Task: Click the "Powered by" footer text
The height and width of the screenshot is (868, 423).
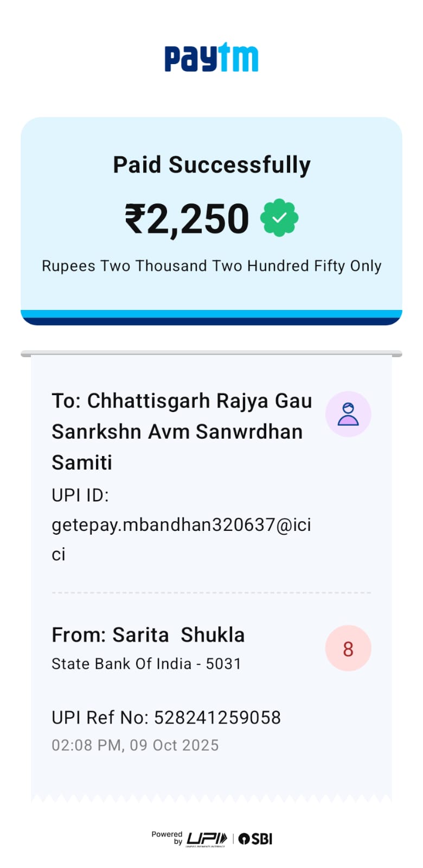Action: click(x=167, y=838)
